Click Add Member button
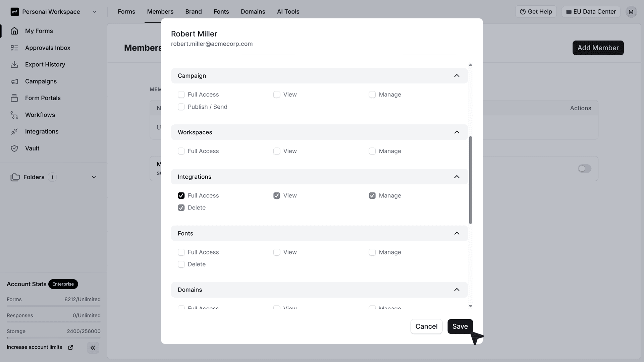Viewport: 644px width, 362px height. coord(598,48)
